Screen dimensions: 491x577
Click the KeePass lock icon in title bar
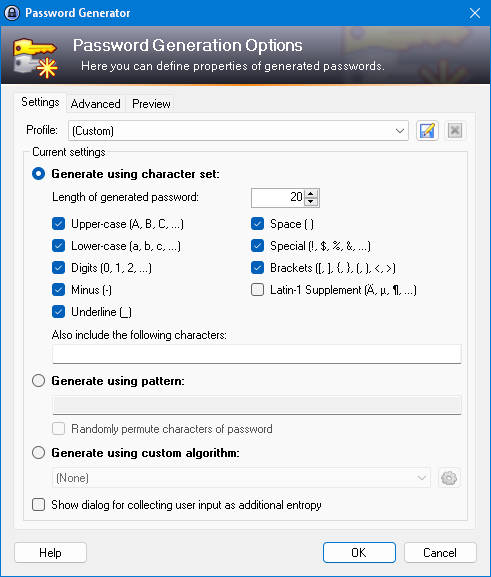(12, 13)
